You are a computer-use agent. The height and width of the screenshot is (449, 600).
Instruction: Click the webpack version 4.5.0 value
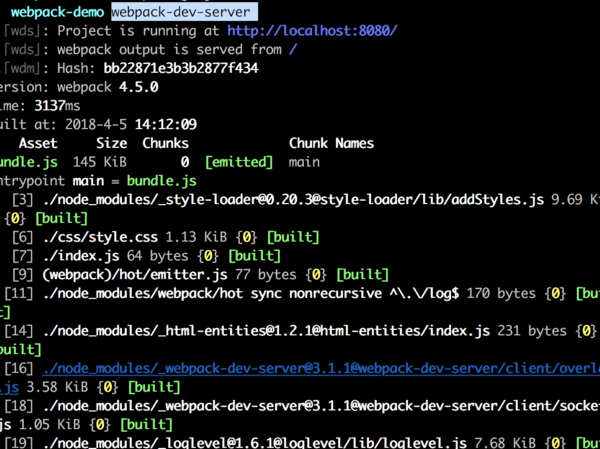(x=139, y=87)
